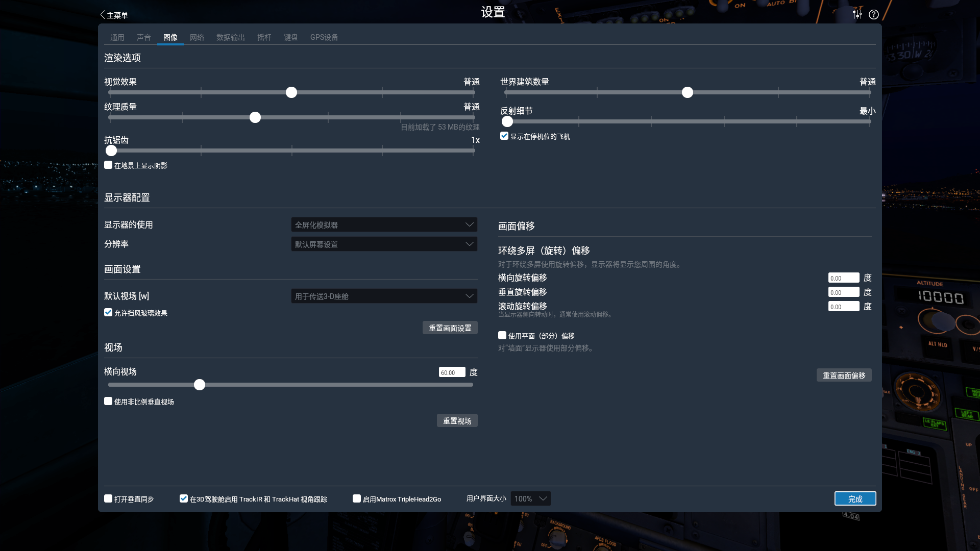Image resolution: width=980 pixels, height=551 pixels.
Task: Click 重置视场 button
Action: tap(457, 420)
